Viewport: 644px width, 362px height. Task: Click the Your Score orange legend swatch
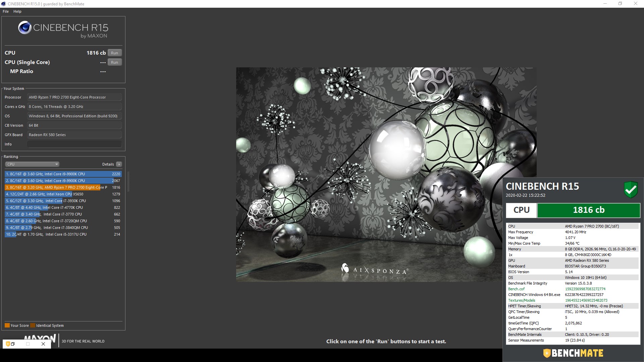pos(7,325)
